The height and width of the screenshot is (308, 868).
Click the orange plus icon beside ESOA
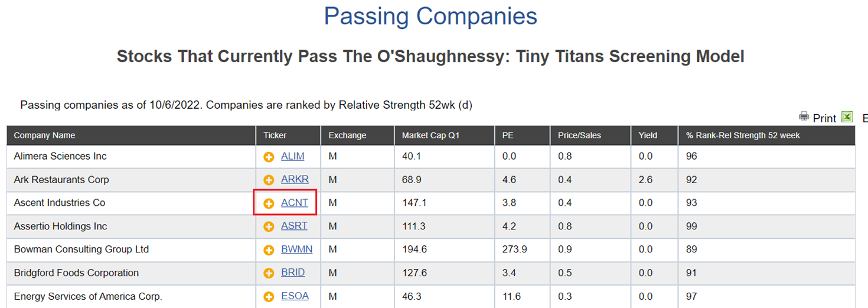269,297
